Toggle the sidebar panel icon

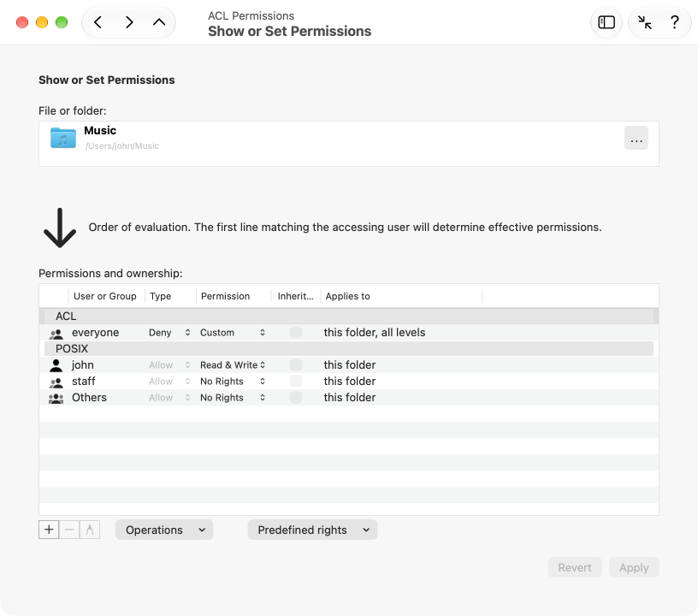tap(606, 22)
